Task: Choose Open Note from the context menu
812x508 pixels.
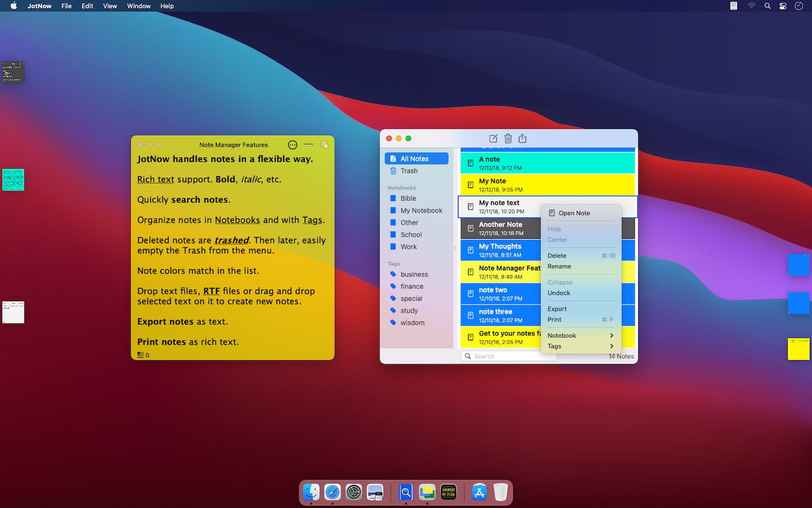Action: pyautogui.click(x=574, y=213)
